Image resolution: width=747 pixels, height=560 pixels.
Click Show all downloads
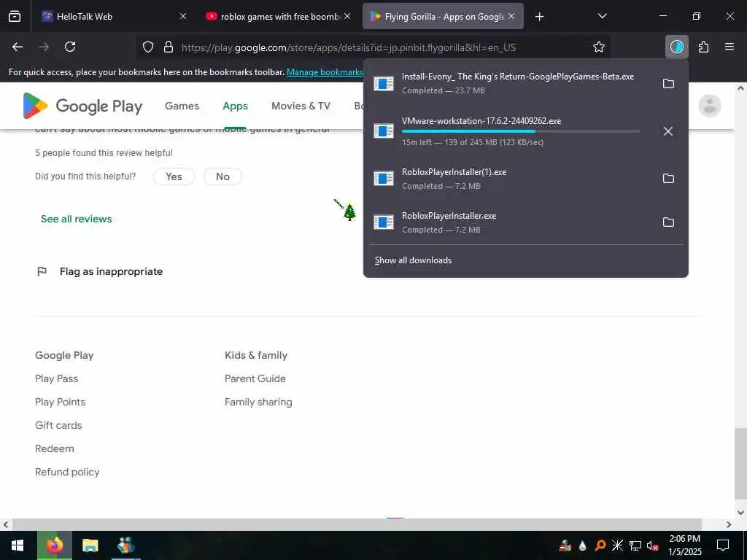[413, 260]
